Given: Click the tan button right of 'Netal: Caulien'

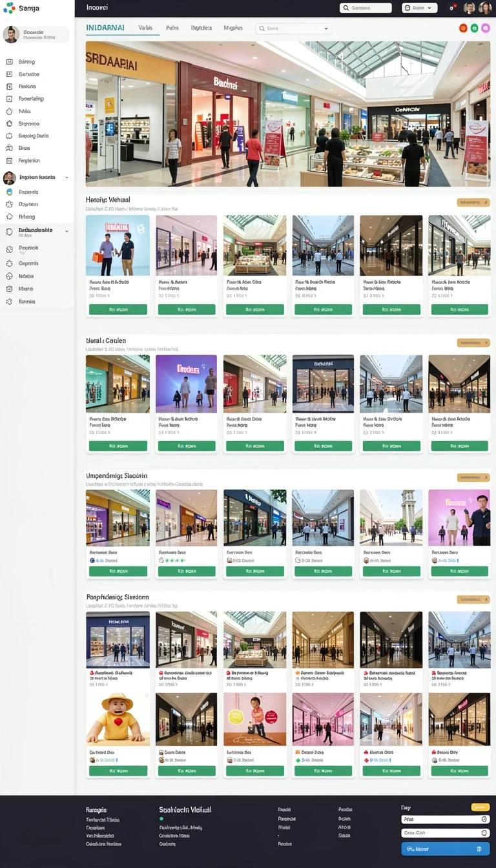Looking at the screenshot, I should coord(473,343).
